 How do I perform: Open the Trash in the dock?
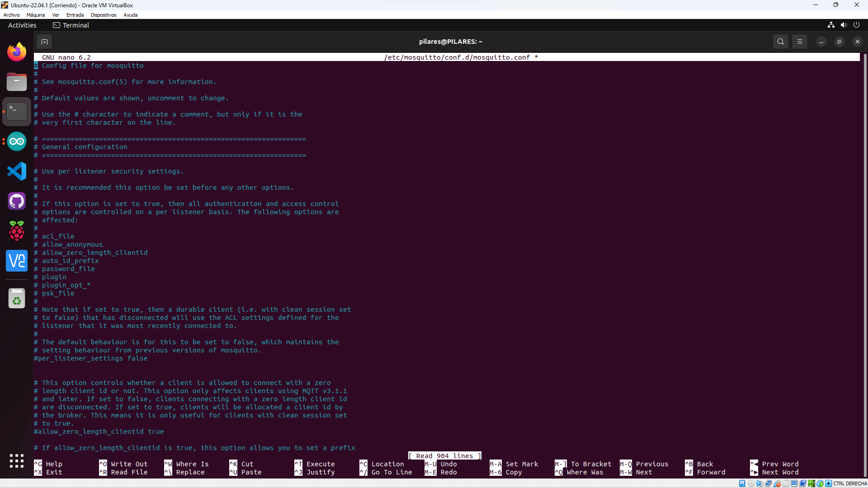(17, 298)
